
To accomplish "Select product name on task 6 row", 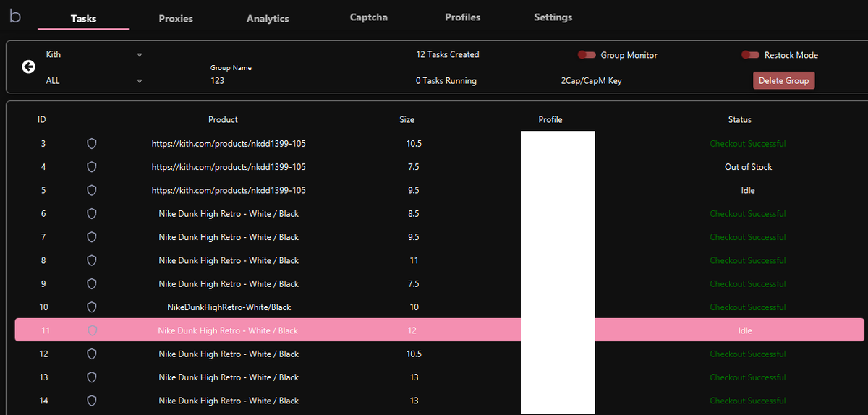I will pyautogui.click(x=229, y=214).
